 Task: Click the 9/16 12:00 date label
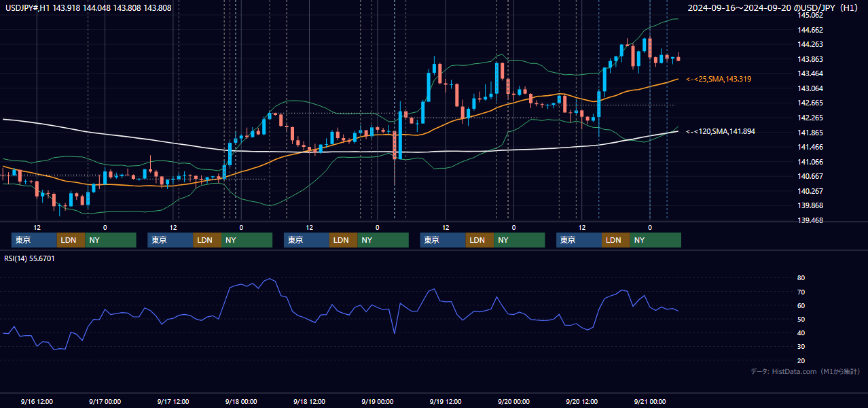(37, 401)
